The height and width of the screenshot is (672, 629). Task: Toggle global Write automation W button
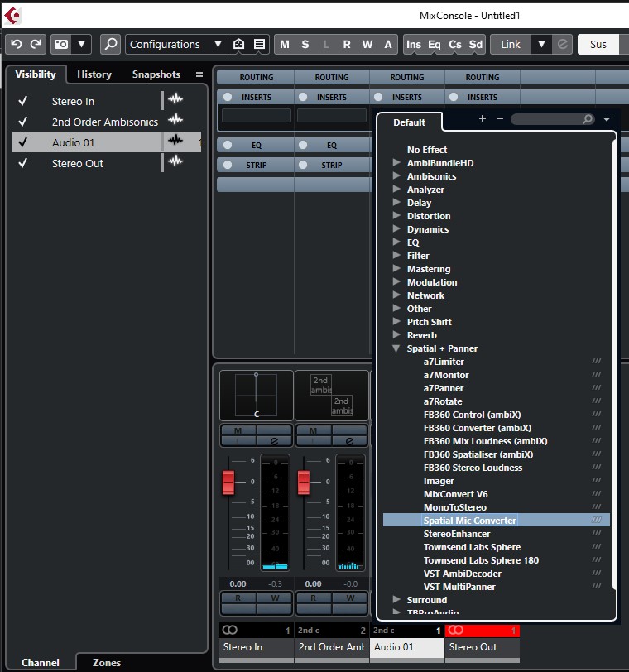[367, 45]
